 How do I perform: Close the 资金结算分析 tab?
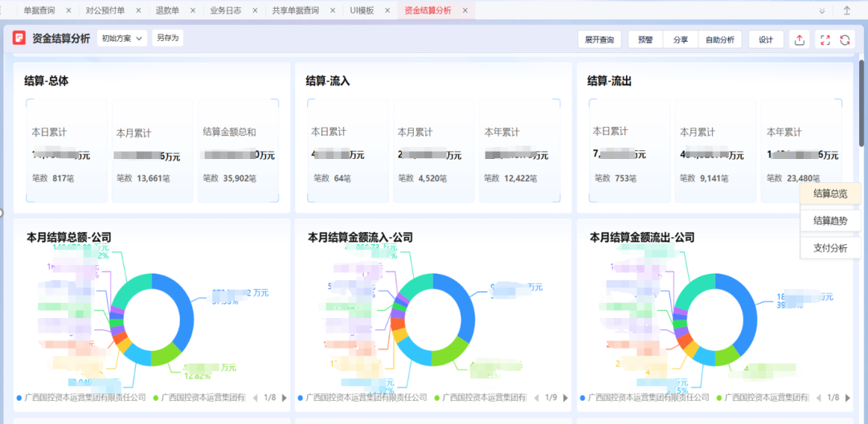(x=465, y=10)
